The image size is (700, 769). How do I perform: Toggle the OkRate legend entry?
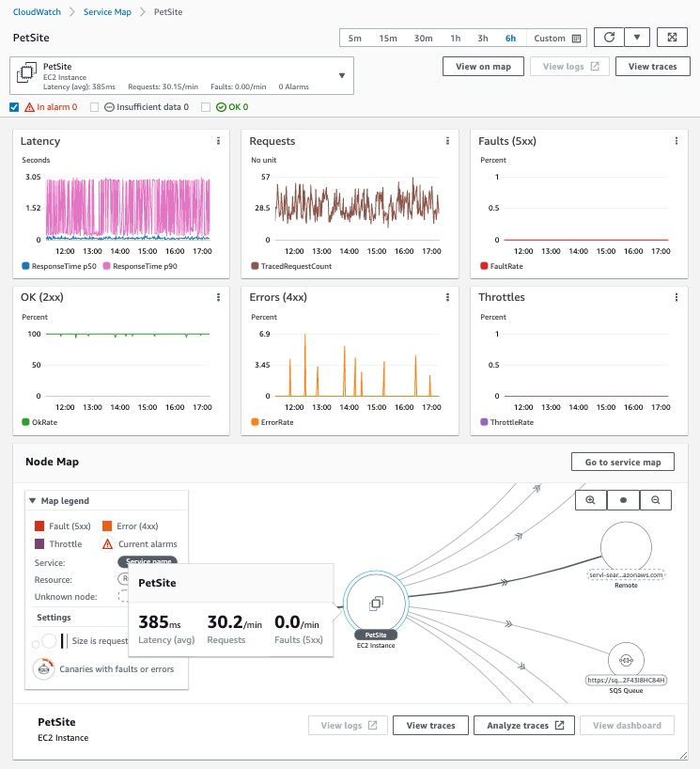39,422
